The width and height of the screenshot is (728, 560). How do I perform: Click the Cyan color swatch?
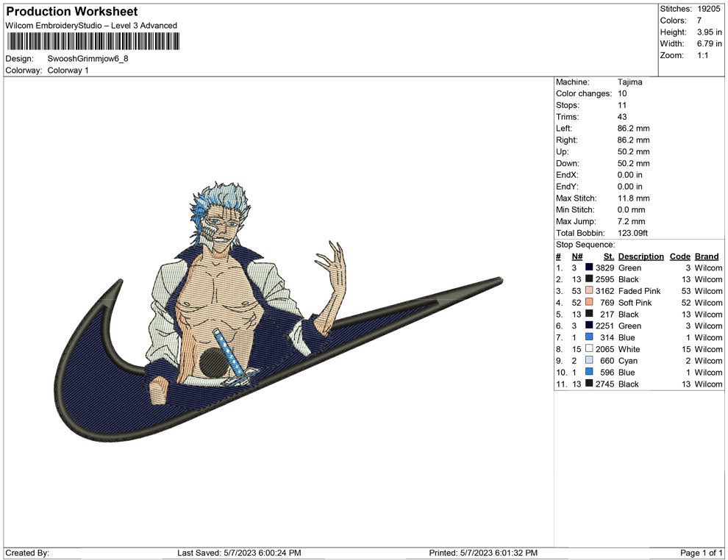(x=589, y=360)
